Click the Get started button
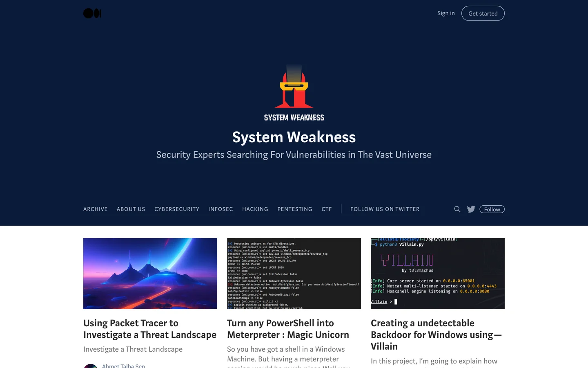 (x=483, y=13)
